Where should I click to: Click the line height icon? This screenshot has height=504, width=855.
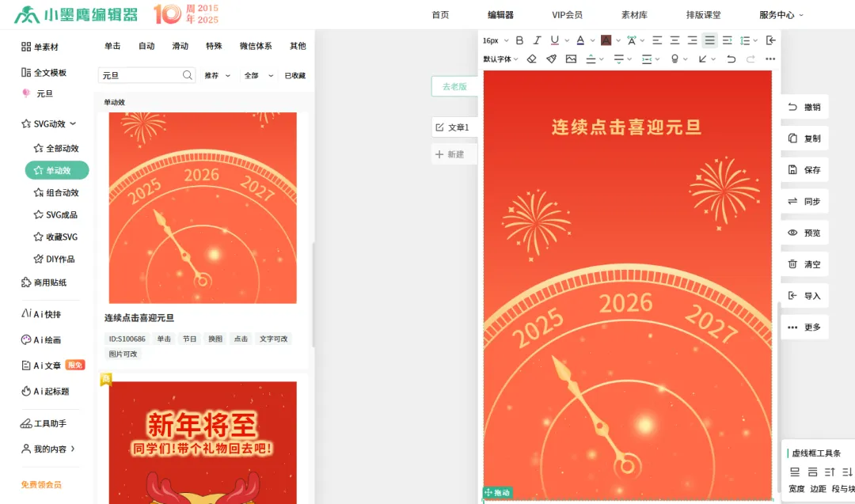pos(745,40)
